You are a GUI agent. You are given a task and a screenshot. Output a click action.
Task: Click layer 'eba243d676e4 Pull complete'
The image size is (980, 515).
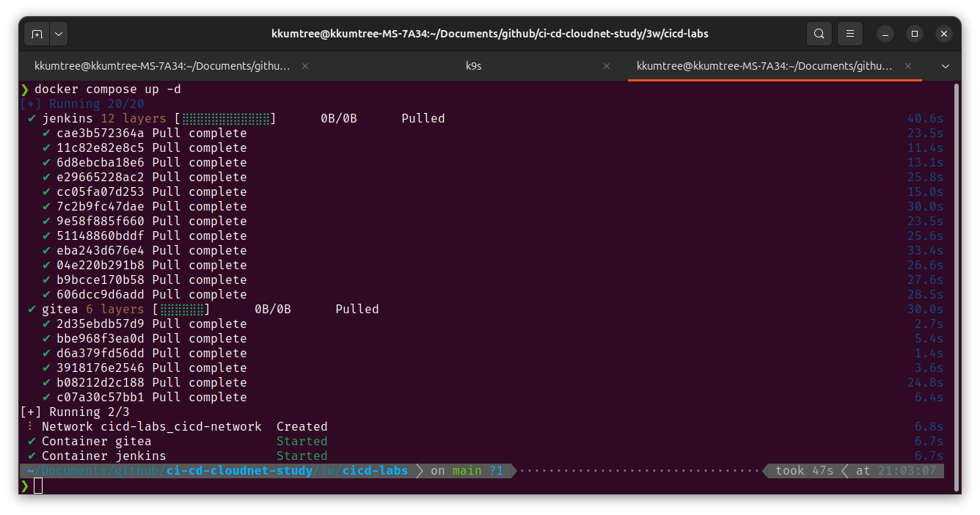pyautogui.click(x=145, y=251)
